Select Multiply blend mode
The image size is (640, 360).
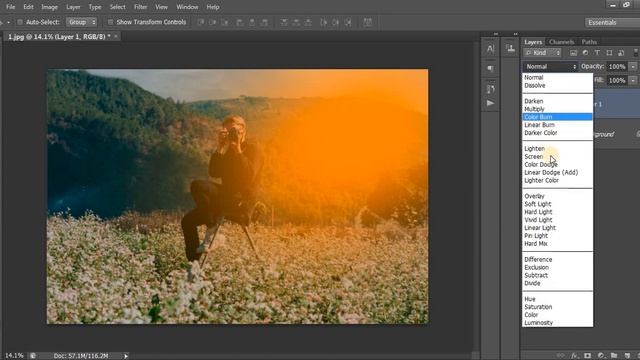[x=558, y=109]
